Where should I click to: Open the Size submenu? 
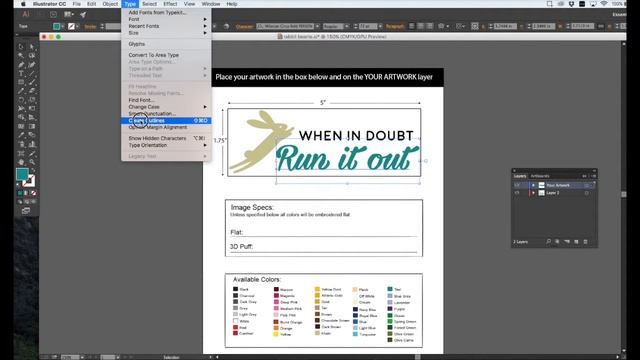[x=166, y=33]
